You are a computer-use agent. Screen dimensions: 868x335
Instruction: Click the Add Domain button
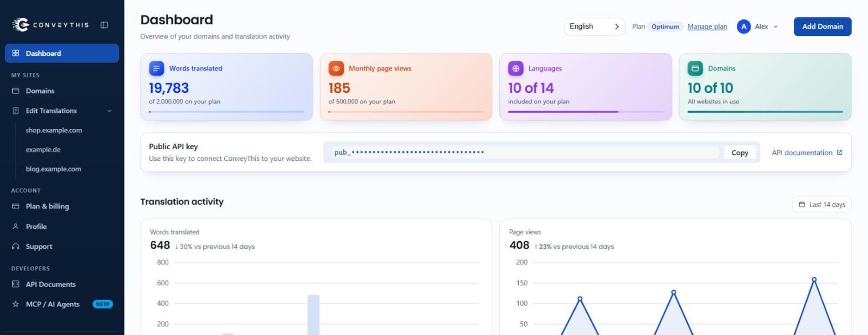[x=823, y=27]
